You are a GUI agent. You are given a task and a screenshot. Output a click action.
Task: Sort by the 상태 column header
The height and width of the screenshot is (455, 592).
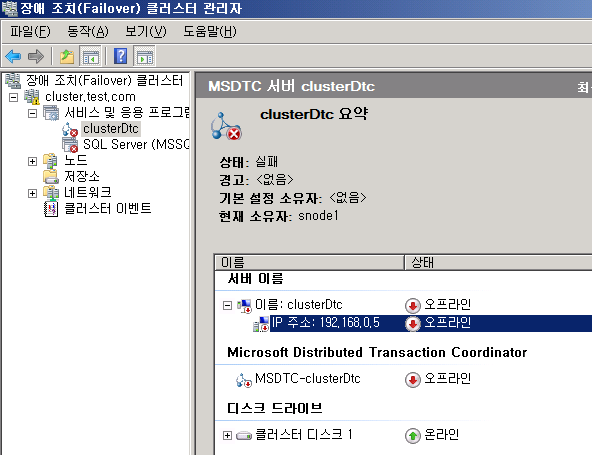498,262
